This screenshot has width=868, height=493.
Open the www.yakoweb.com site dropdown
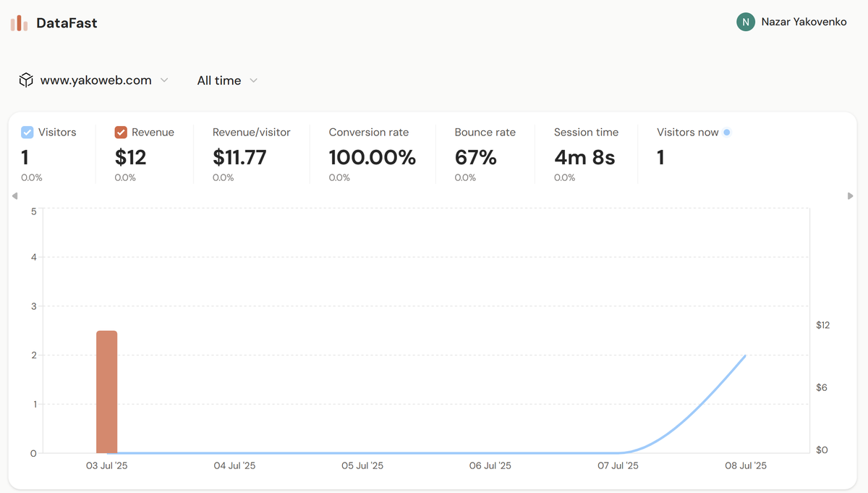101,80
